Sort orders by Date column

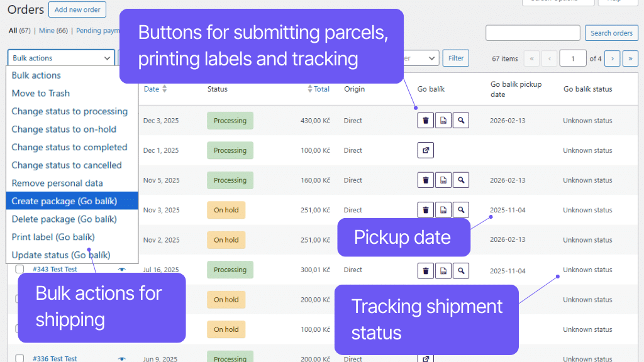coord(155,89)
